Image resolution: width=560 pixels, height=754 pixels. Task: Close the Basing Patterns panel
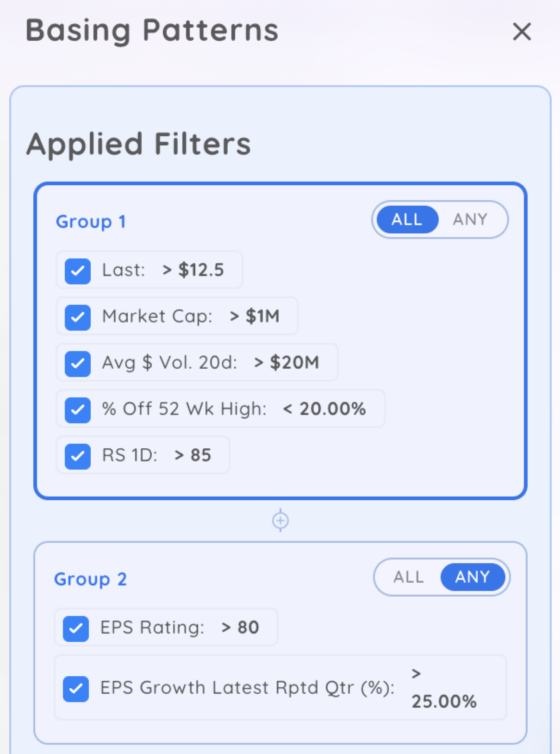coord(522,32)
